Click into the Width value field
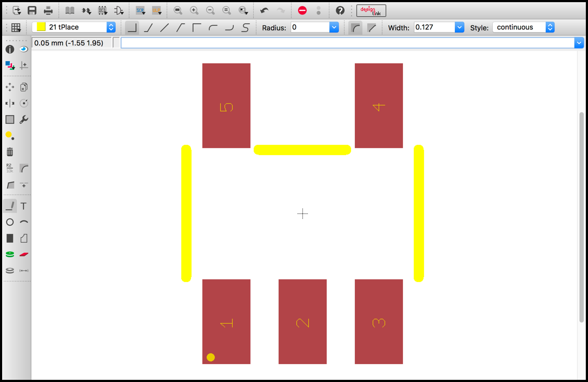Image resolution: width=588 pixels, height=382 pixels. click(x=434, y=27)
